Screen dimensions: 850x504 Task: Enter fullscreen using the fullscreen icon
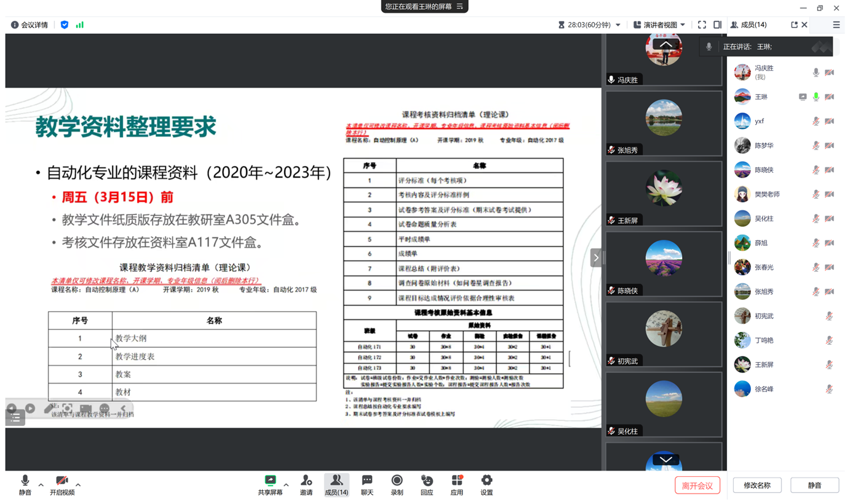702,25
